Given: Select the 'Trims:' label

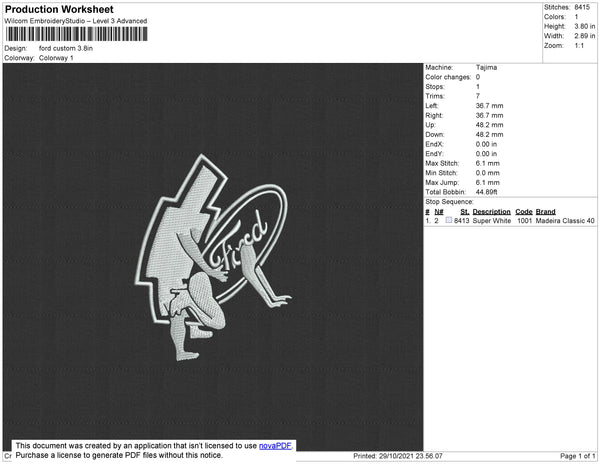Looking at the screenshot, I should click(x=435, y=96).
